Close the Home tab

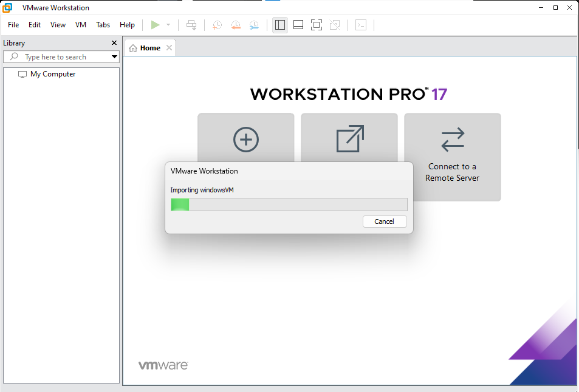[169, 47]
